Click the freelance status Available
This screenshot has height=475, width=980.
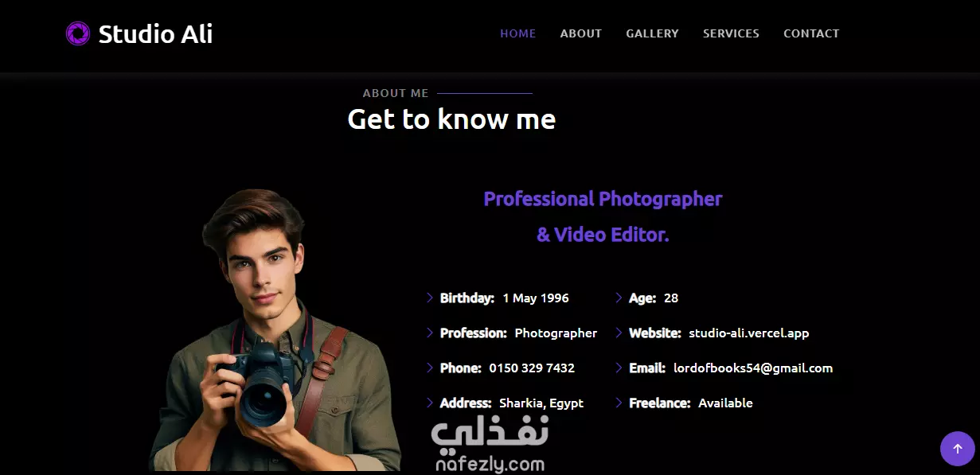[725, 403]
